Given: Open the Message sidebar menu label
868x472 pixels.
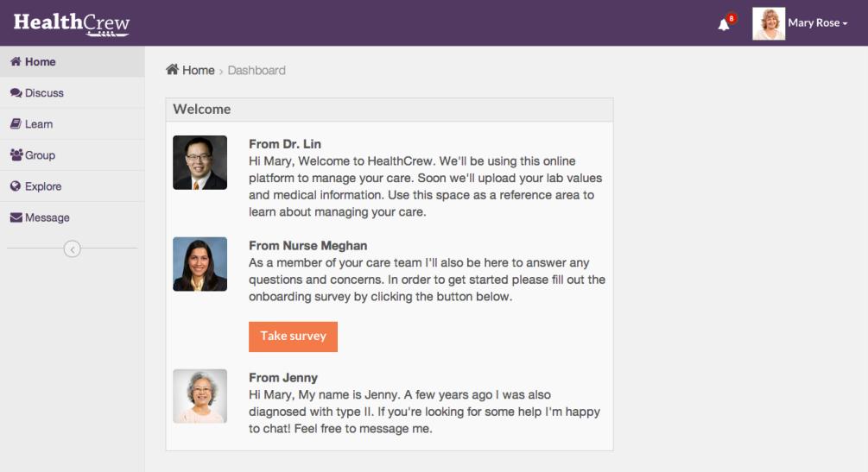Looking at the screenshot, I should (x=47, y=218).
